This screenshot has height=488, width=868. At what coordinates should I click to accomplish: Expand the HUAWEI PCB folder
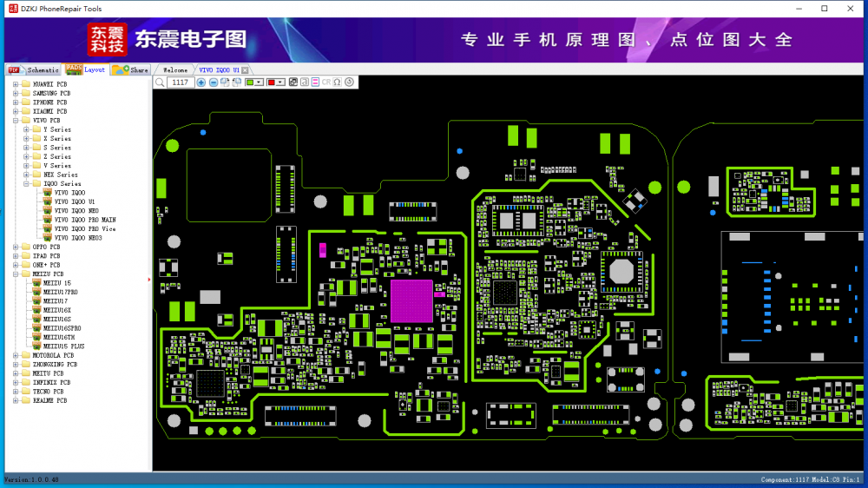[16, 84]
